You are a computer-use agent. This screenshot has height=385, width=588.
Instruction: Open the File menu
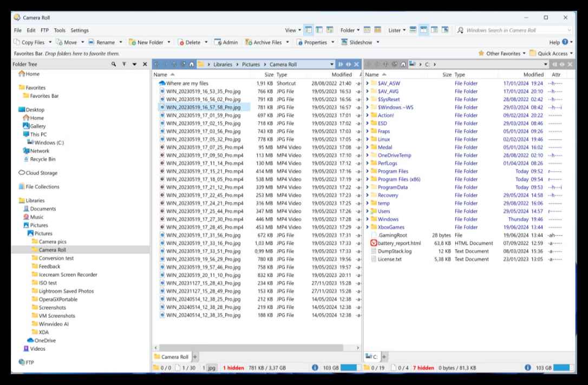pos(18,30)
